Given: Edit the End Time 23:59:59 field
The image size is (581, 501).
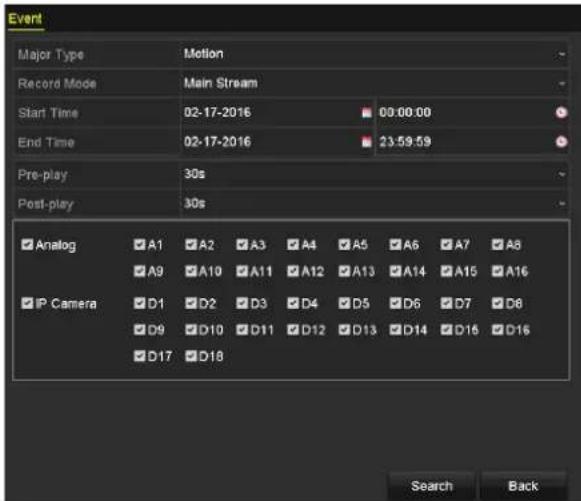Looking at the screenshot, I should coord(472,142).
